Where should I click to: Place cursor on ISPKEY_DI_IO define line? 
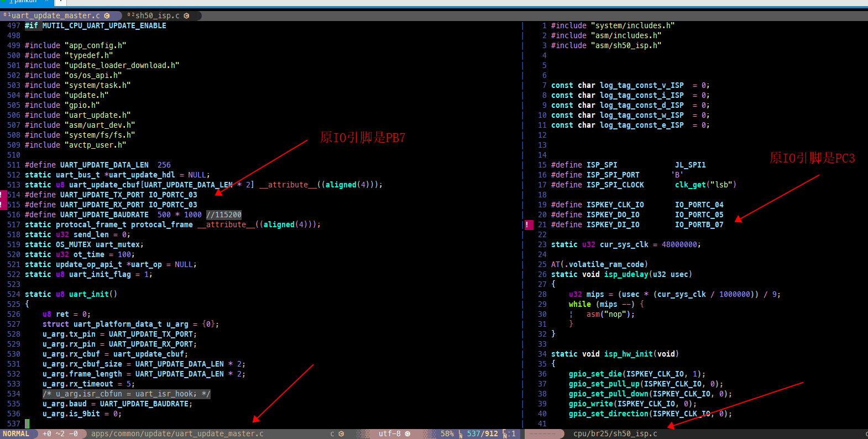coord(637,224)
